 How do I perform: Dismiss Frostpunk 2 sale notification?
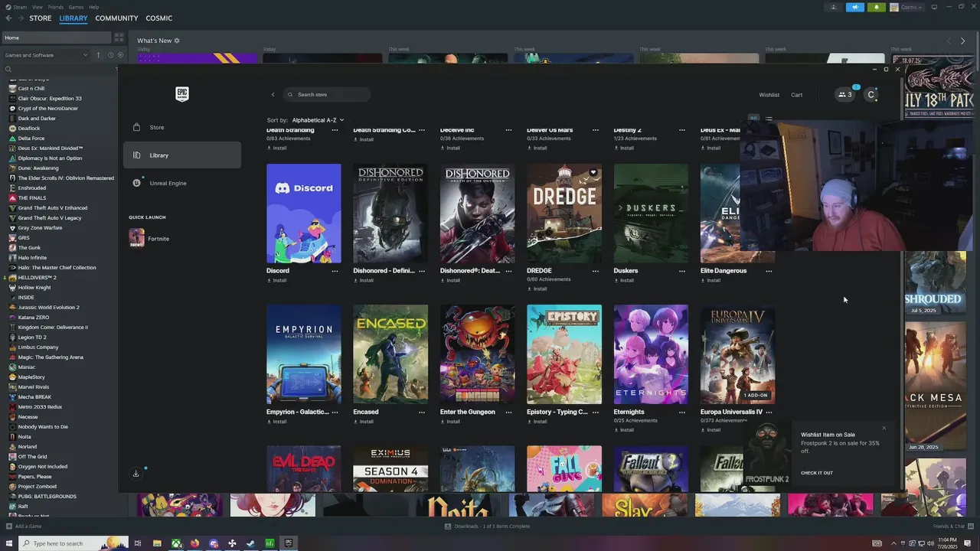tap(884, 428)
